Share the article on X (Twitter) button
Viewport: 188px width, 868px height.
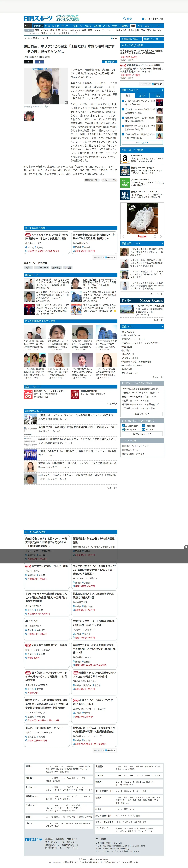tap(28, 62)
